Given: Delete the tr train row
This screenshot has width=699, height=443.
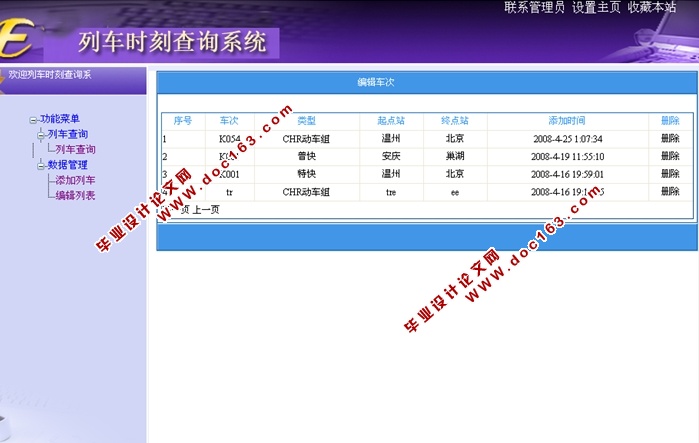Looking at the screenshot, I should coord(670,192).
